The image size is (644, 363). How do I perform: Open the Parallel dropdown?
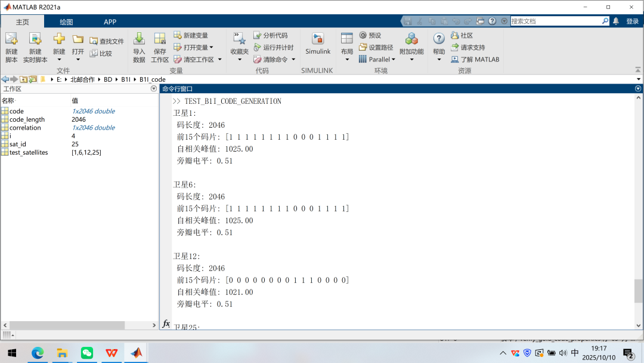(x=377, y=59)
